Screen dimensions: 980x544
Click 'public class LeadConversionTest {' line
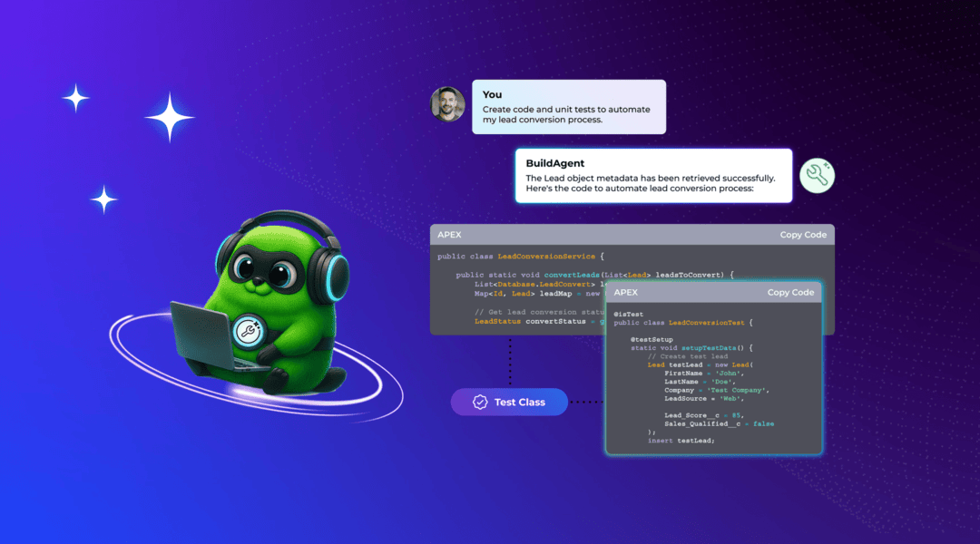(x=683, y=323)
